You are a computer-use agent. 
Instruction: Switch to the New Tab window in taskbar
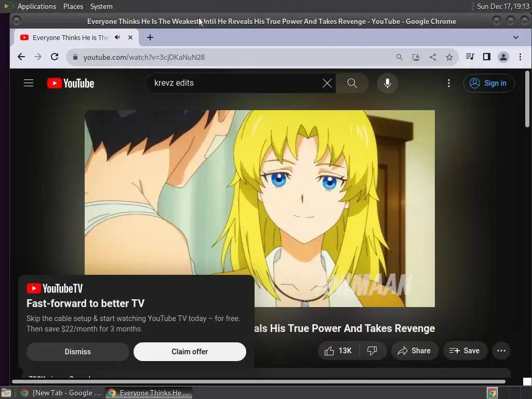pos(60,393)
